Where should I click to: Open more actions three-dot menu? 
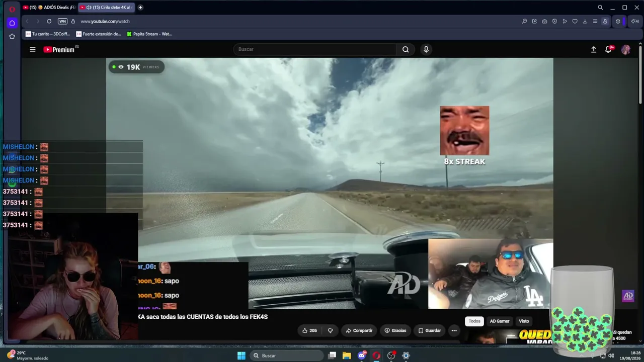point(454,330)
